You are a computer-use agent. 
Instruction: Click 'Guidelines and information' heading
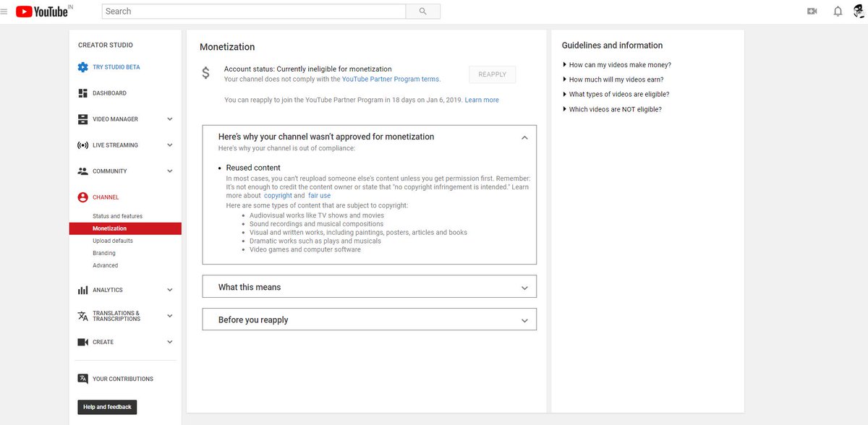click(x=612, y=46)
